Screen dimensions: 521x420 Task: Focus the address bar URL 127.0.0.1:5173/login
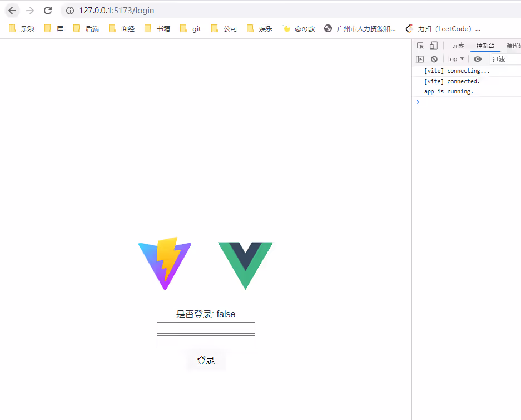pyautogui.click(x=117, y=11)
